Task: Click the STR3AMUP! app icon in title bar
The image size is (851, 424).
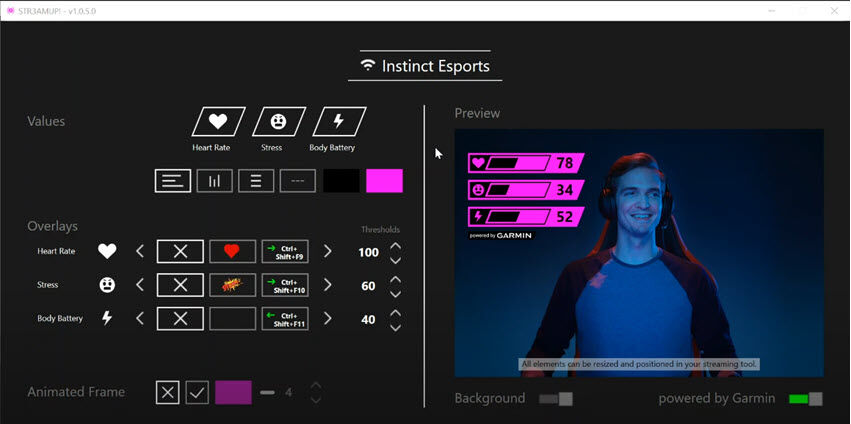Action: click(10, 10)
